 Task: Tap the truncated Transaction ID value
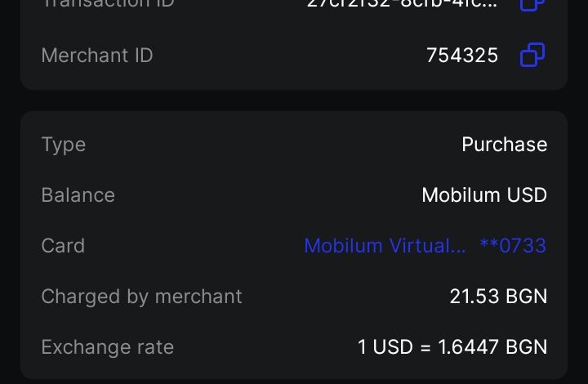tap(402, 3)
